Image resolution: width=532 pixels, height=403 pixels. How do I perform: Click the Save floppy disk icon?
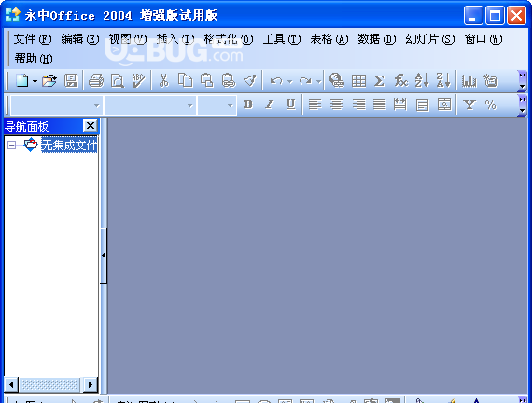coord(71,81)
